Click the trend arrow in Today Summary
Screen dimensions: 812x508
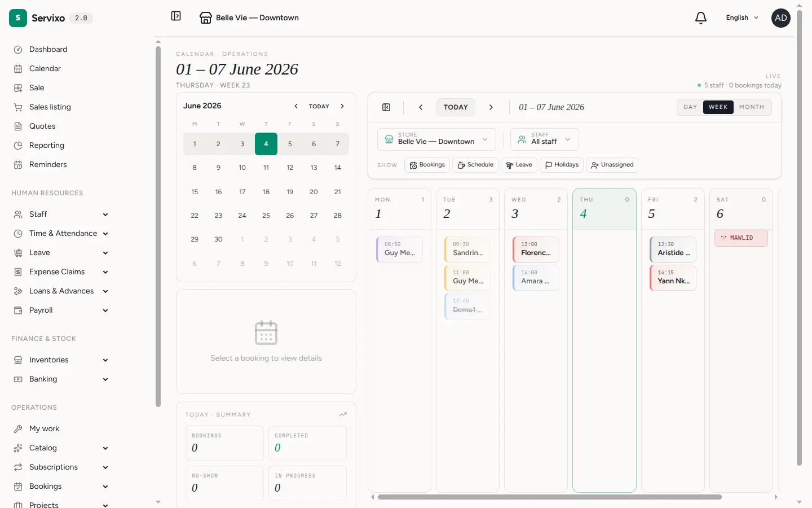(x=343, y=414)
